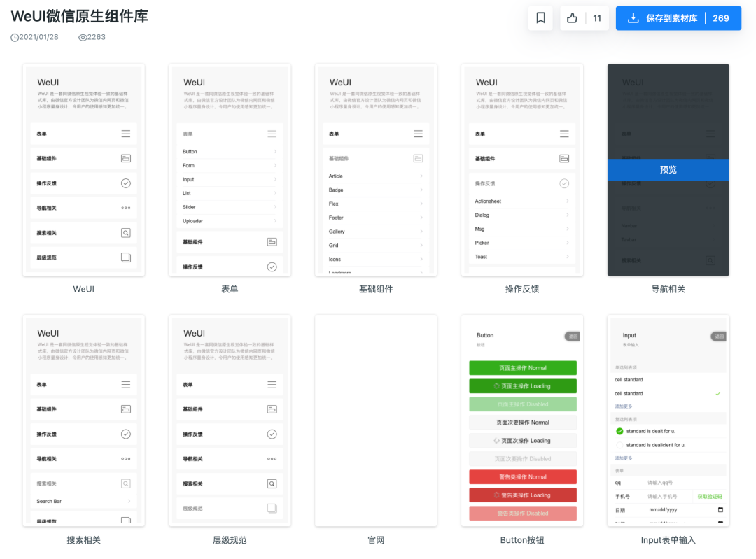Click 页面主操作 Loading green button
Screen dimensions: 756x559
coord(523,386)
